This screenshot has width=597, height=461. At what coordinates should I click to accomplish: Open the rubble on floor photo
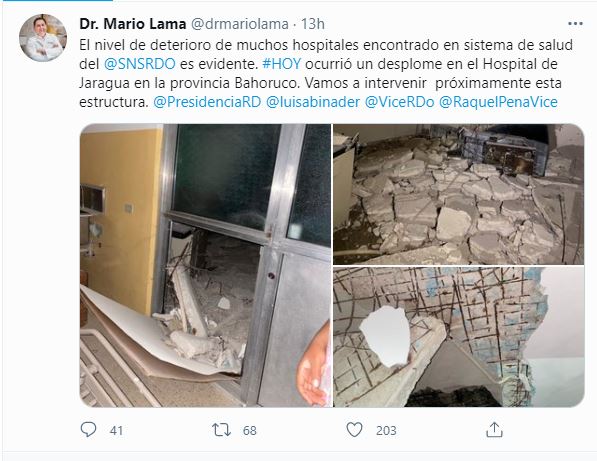458,194
